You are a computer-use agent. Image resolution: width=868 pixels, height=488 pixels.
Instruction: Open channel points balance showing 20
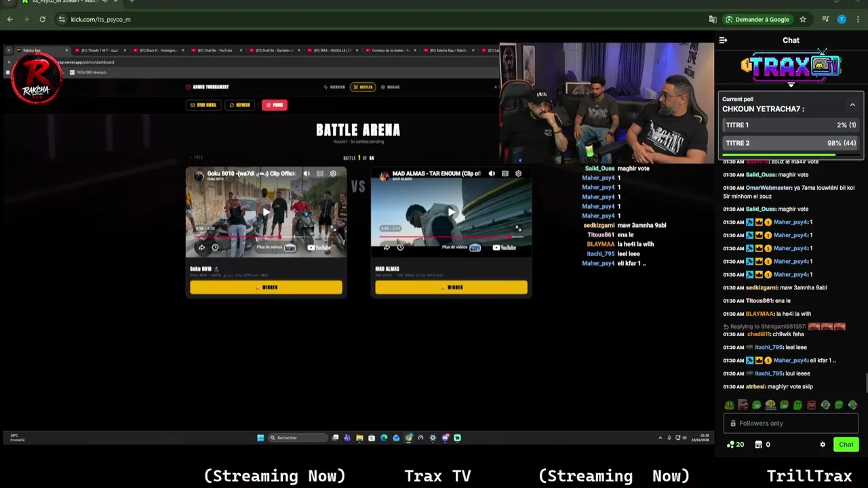735,445
